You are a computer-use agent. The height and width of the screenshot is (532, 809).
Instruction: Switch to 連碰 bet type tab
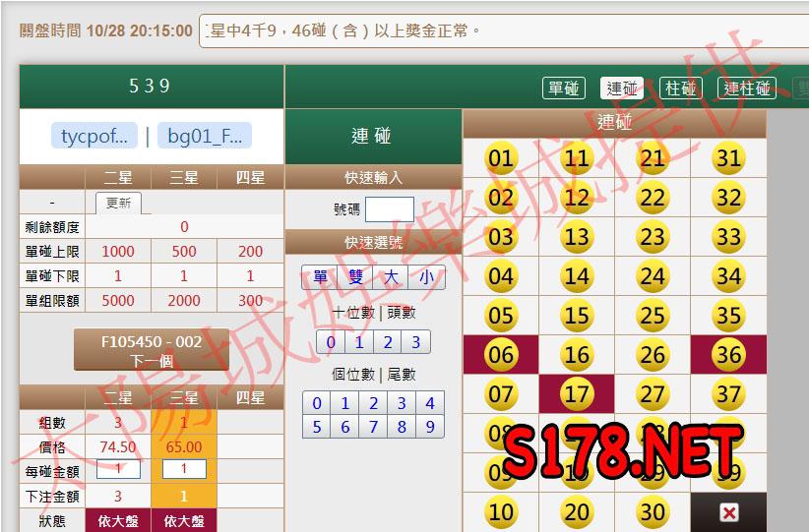pos(622,89)
